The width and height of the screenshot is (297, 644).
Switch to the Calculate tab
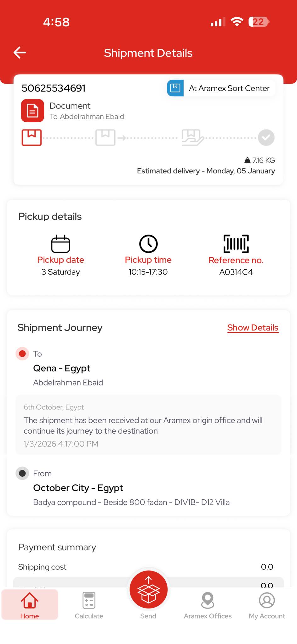pyautogui.click(x=89, y=605)
